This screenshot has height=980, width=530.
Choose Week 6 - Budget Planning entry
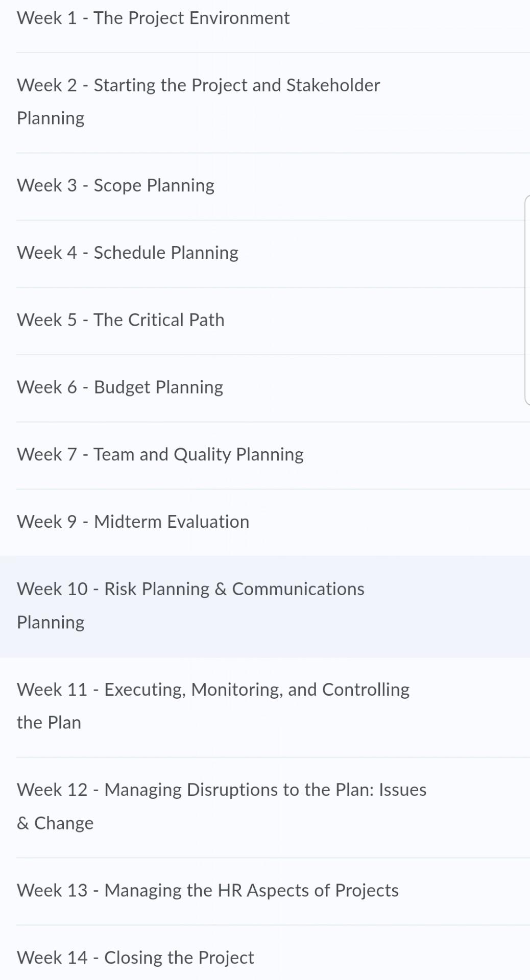120,386
